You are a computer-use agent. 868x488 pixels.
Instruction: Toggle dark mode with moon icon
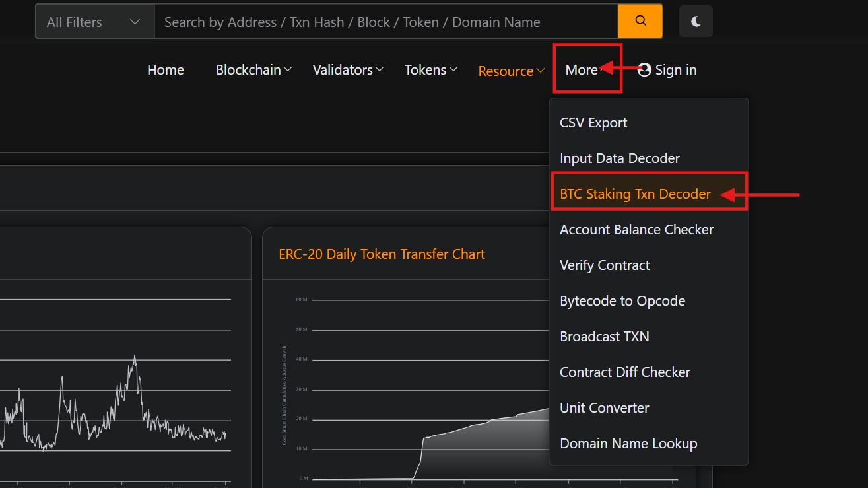click(x=696, y=21)
